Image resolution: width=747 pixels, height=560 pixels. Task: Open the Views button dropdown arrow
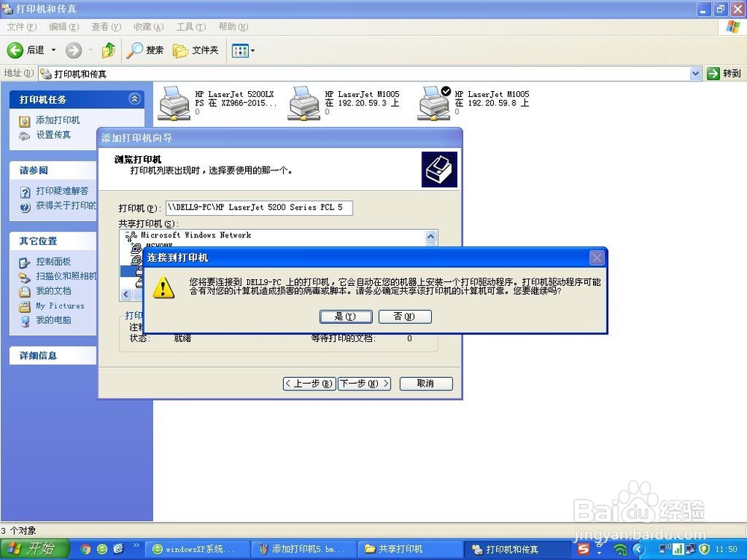[252, 51]
